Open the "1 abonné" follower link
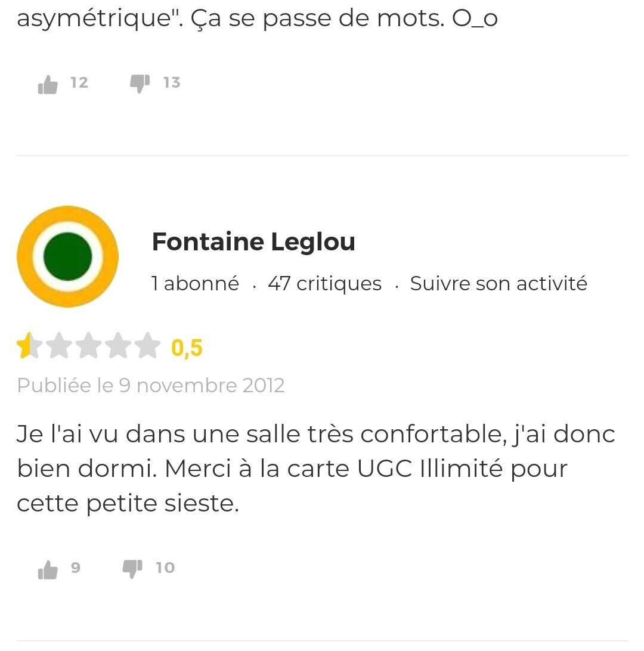The height and width of the screenshot is (651, 644). click(195, 284)
